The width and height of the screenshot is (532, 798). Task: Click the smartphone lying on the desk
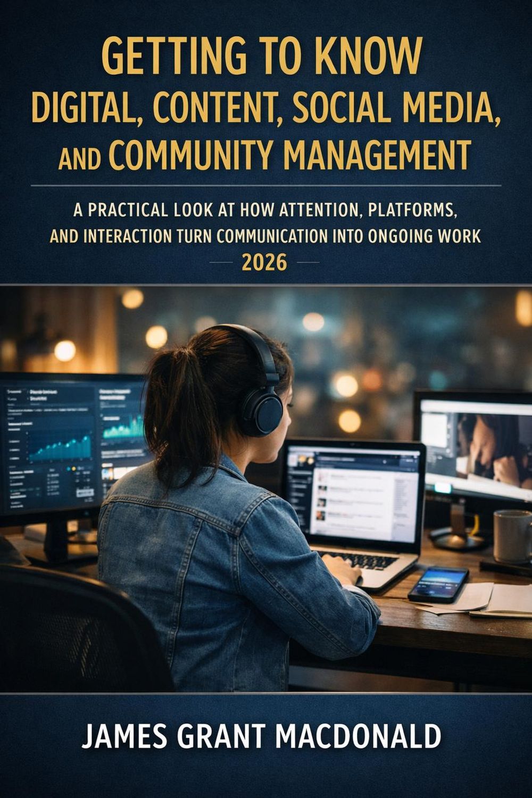pyautogui.click(x=438, y=584)
